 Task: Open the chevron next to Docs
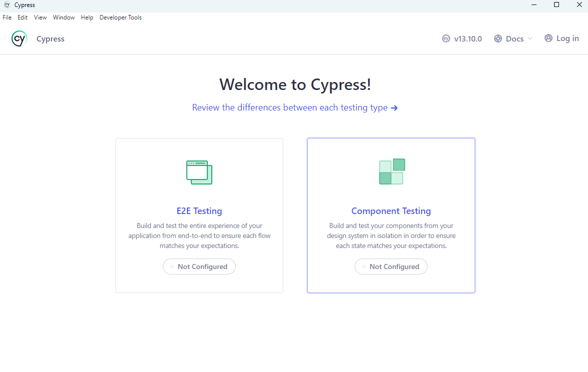tap(531, 38)
